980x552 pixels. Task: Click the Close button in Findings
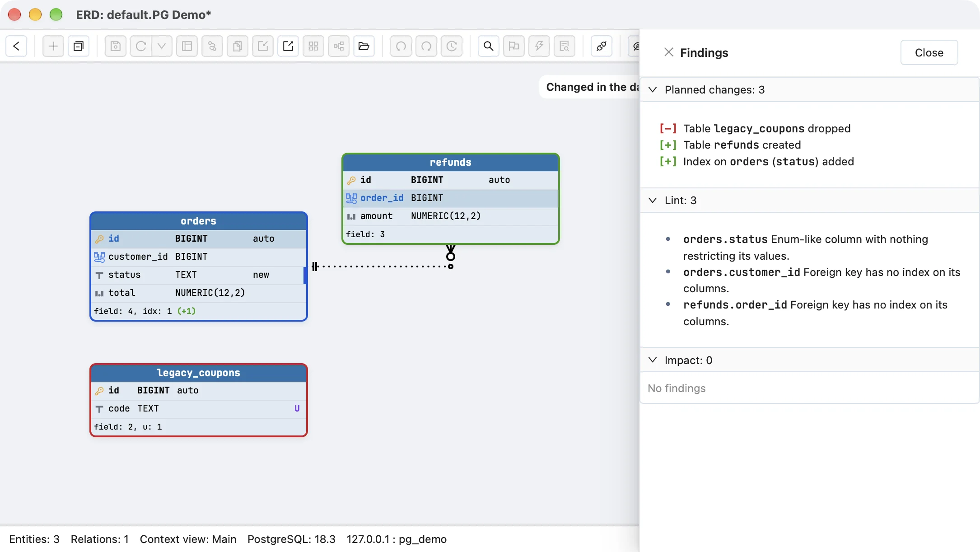(929, 52)
